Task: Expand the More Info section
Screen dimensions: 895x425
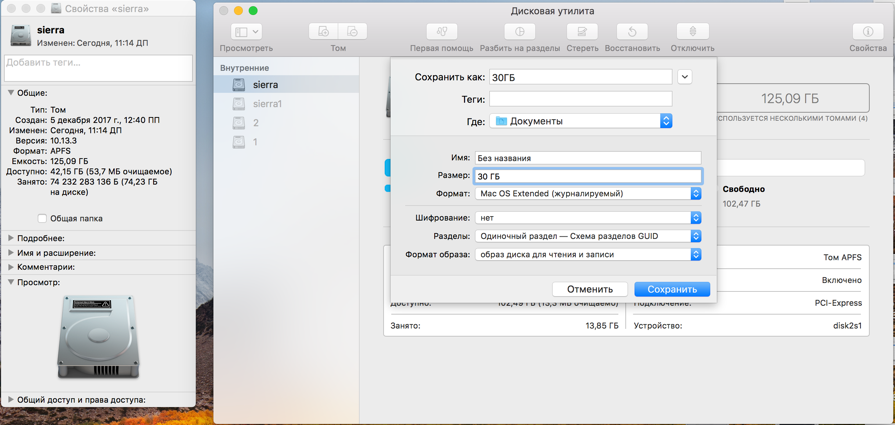Action: [11, 238]
